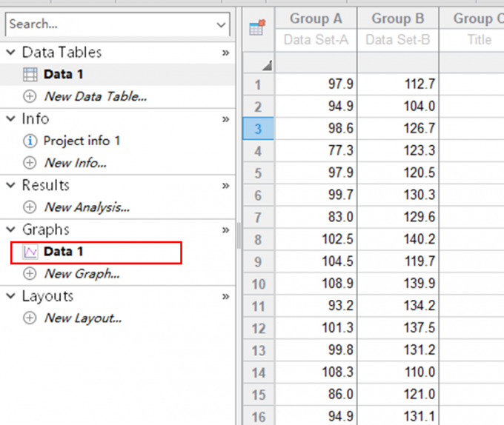Open the Search box dropdown arrow
The height and width of the screenshot is (425, 504).
pyautogui.click(x=221, y=24)
